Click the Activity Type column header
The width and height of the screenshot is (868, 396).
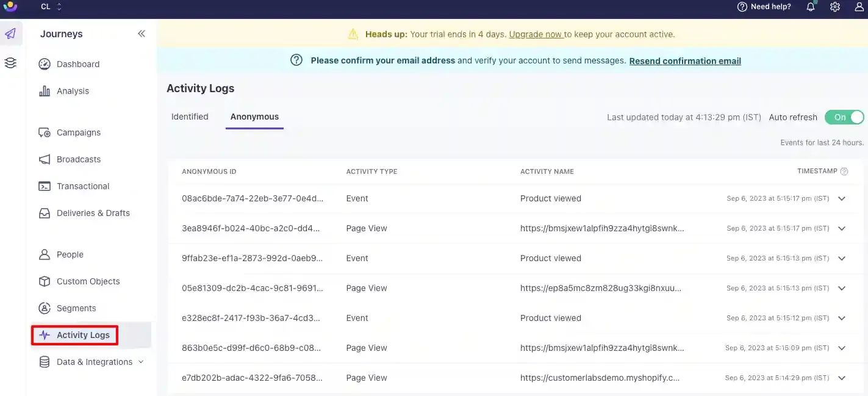click(x=371, y=171)
